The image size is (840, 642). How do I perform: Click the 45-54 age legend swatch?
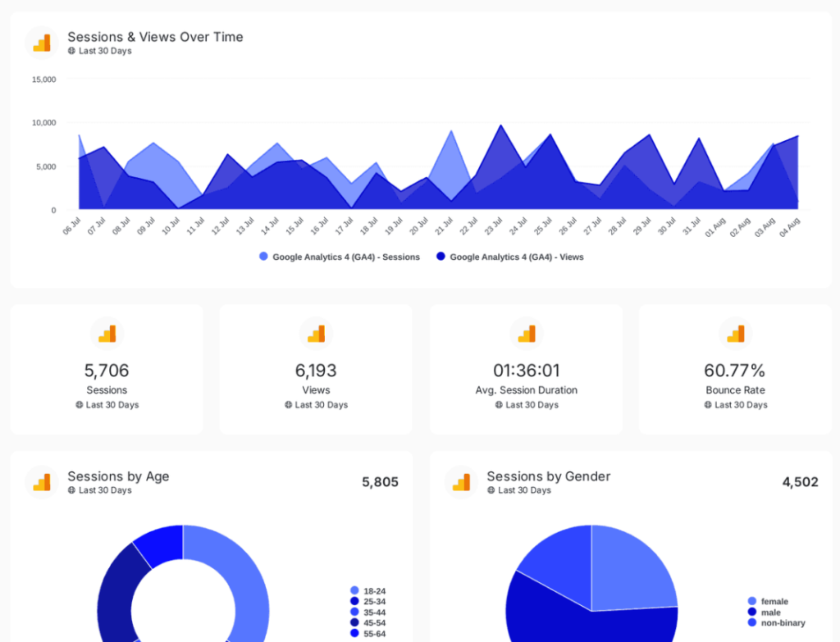(x=354, y=622)
